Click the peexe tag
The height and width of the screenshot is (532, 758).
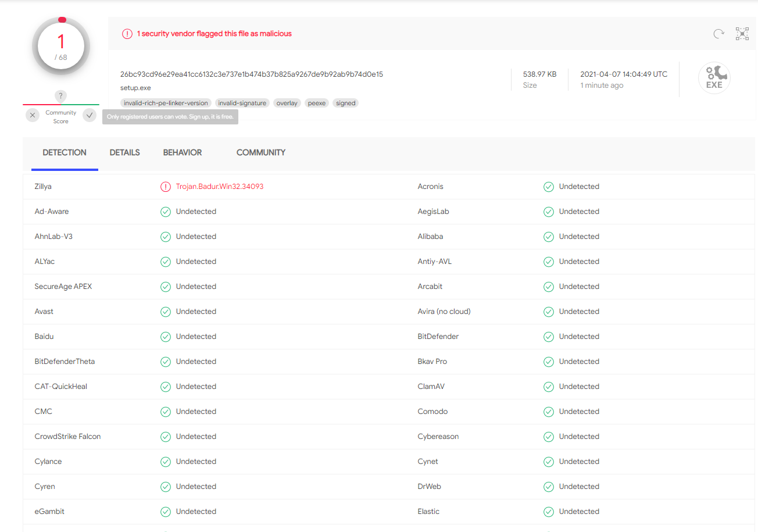point(317,103)
